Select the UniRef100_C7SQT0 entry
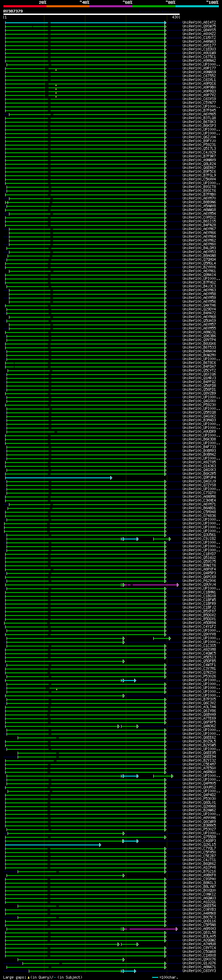 (199, 493)
